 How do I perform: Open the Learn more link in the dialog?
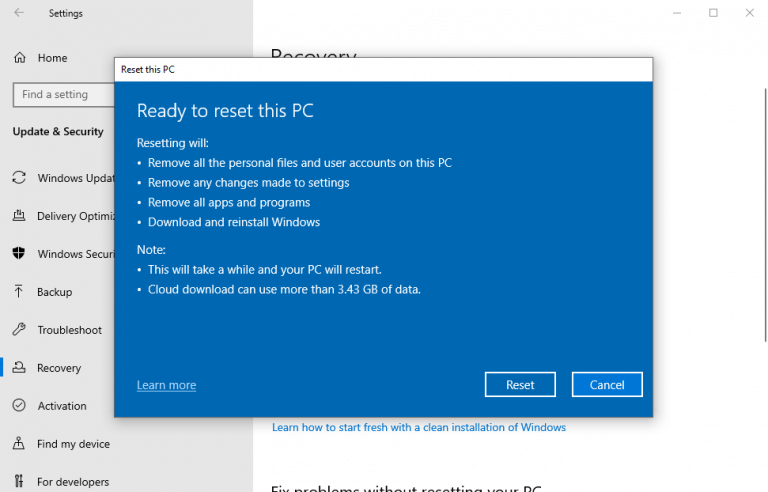pyautogui.click(x=167, y=385)
